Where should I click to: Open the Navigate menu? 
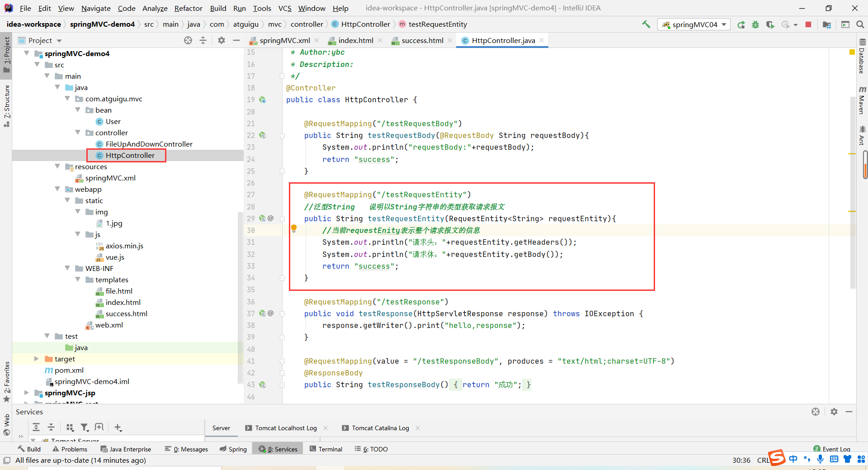coord(96,8)
